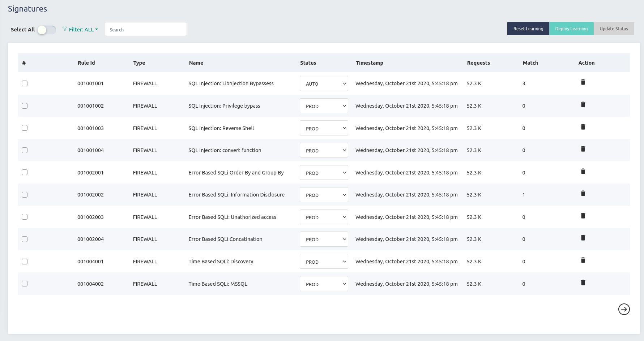This screenshot has width=644, height=341.
Task: Click the Status column header
Action: click(308, 63)
